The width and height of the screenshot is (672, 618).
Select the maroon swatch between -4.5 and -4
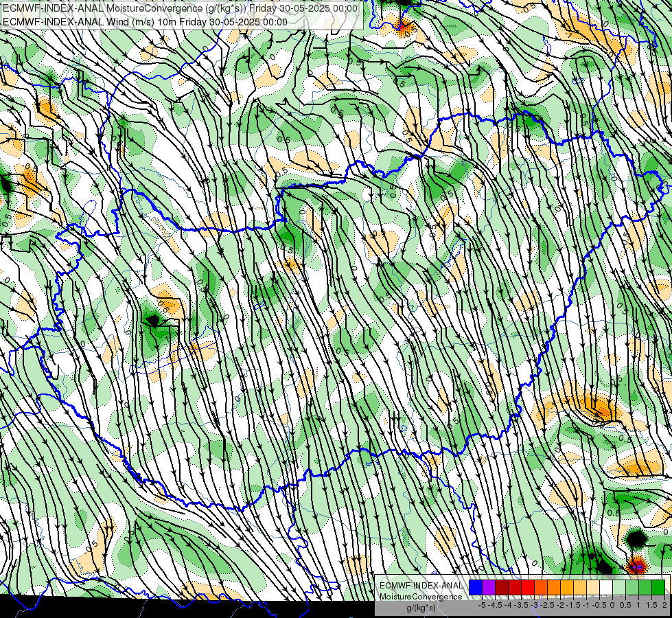(x=502, y=587)
